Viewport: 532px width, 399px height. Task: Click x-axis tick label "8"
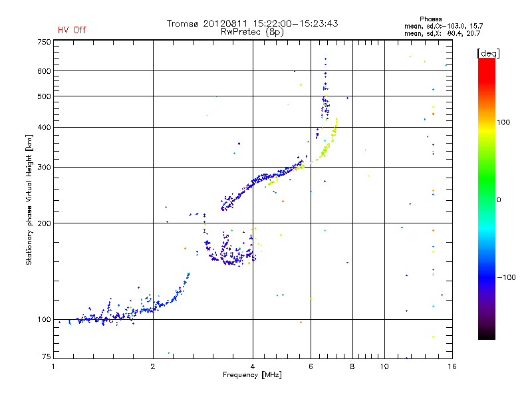click(x=352, y=366)
